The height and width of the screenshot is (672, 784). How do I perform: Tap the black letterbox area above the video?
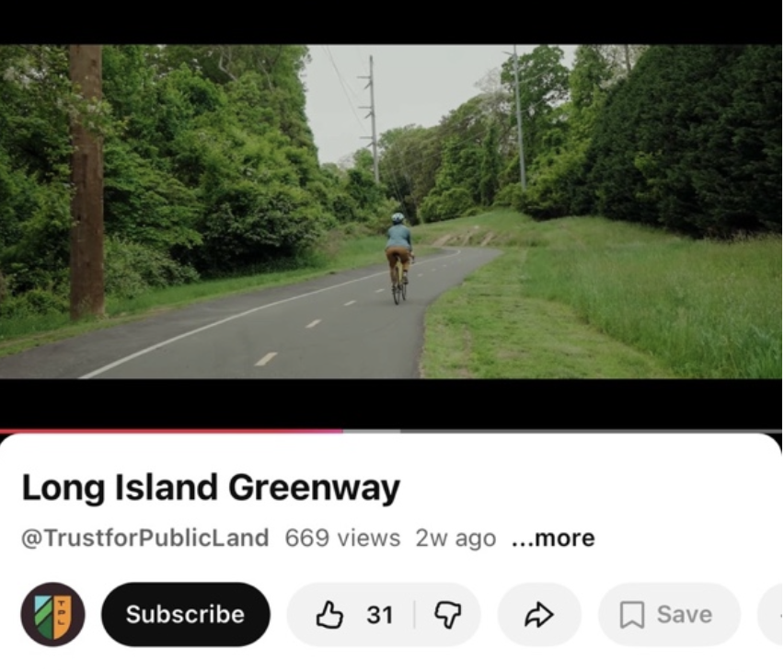click(x=391, y=22)
